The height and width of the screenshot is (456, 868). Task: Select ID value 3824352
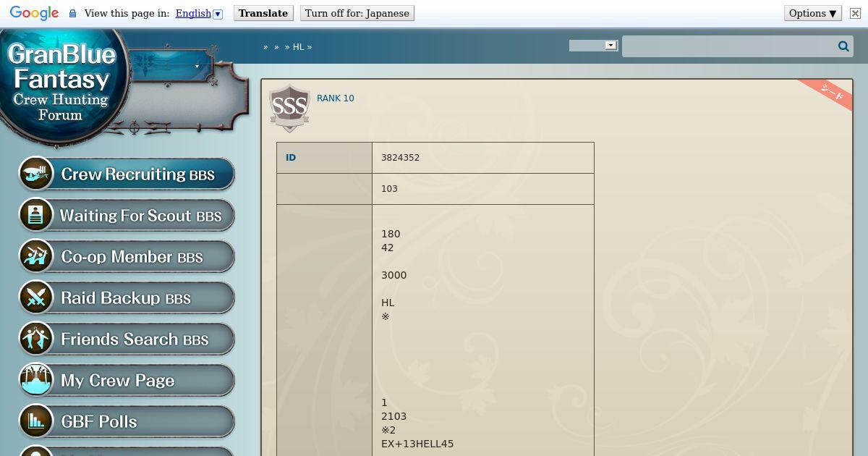coord(400,158)
